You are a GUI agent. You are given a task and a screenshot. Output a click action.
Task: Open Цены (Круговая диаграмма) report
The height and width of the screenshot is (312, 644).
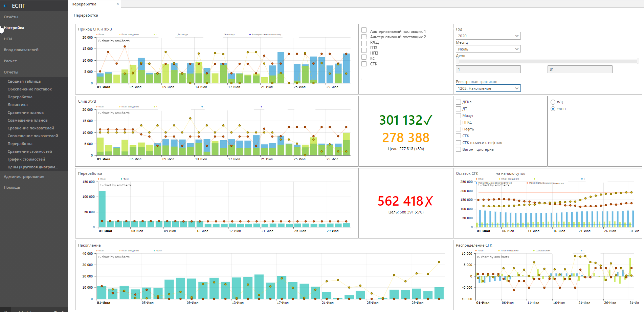(x=33, y=167)
